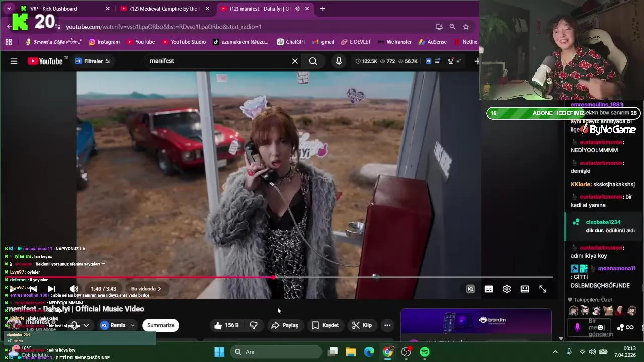
Task: Open volume control in system tray
Action: pyautogui.click(x=592, y=352)
